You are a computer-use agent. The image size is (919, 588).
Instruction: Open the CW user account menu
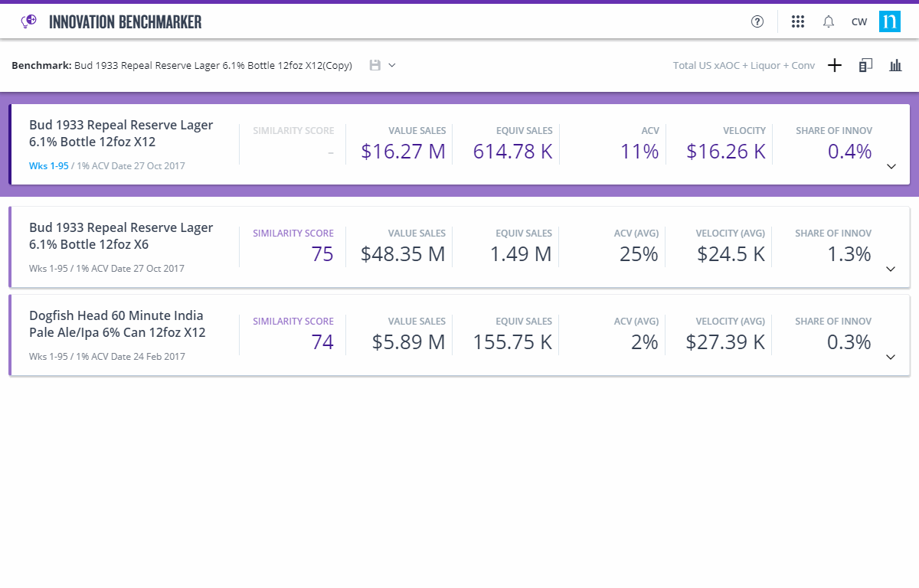click(859, 21)
